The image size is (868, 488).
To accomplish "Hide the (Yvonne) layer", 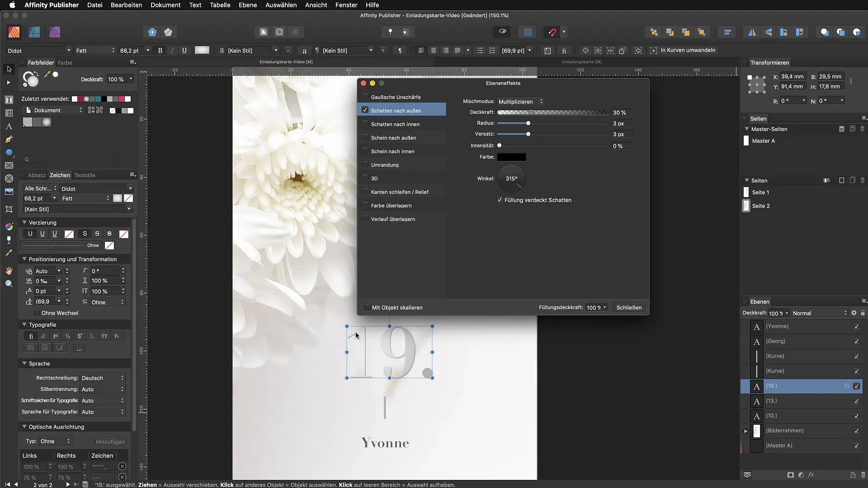I will click(856, 326).
